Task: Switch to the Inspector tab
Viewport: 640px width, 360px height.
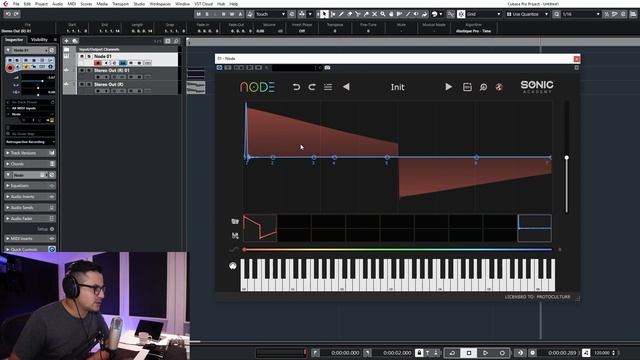Action: [x=14, y=40]
